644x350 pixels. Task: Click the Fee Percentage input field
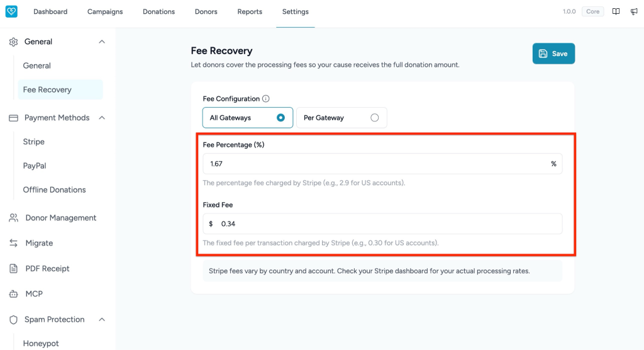pos(382,164)
